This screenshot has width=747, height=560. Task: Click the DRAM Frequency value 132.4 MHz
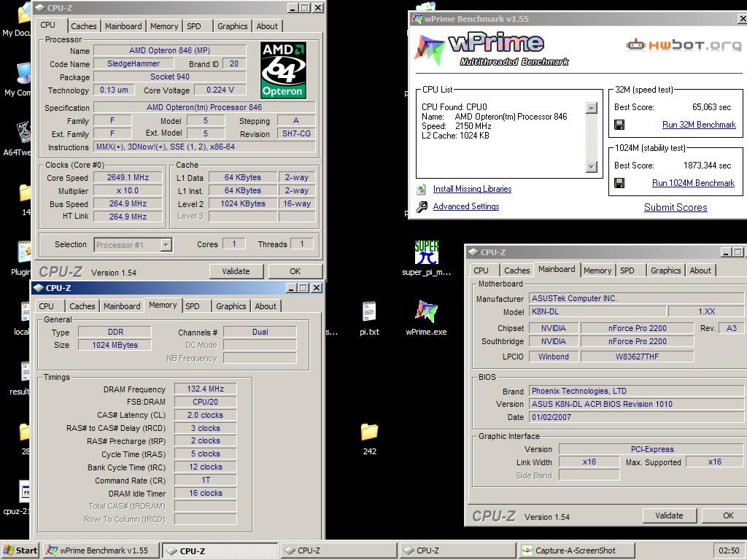point(205,389)
